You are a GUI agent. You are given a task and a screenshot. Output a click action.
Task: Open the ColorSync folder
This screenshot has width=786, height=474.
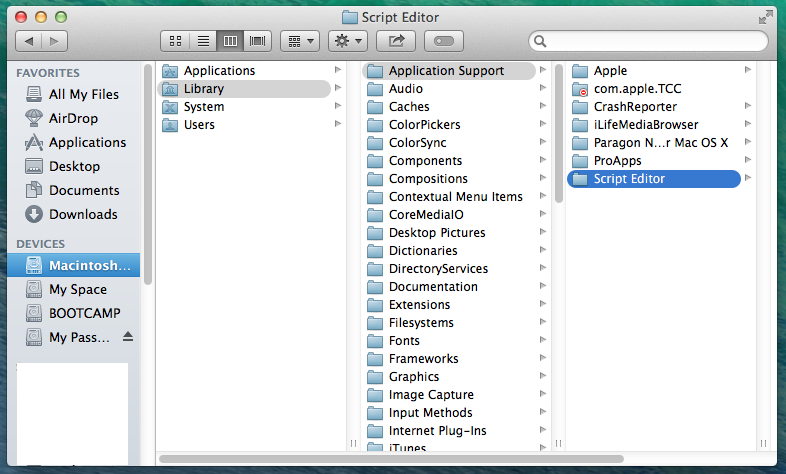(x=449, y=143)
